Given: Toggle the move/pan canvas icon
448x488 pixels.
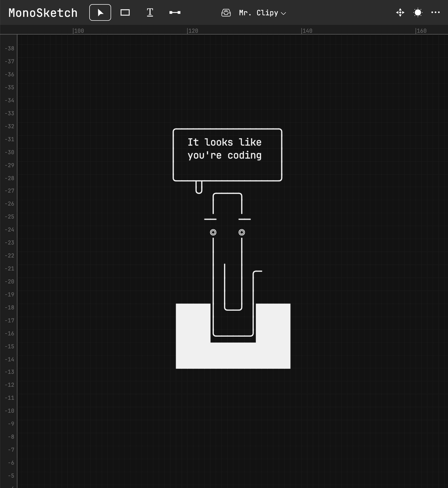Looking at the screenshot, I should pos(400,13).
